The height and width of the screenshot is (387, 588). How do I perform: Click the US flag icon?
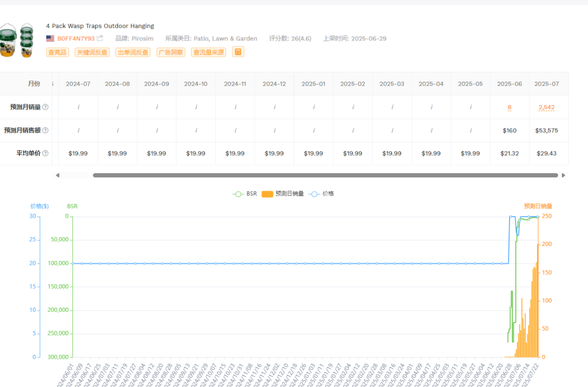click(x=50, y=38)
